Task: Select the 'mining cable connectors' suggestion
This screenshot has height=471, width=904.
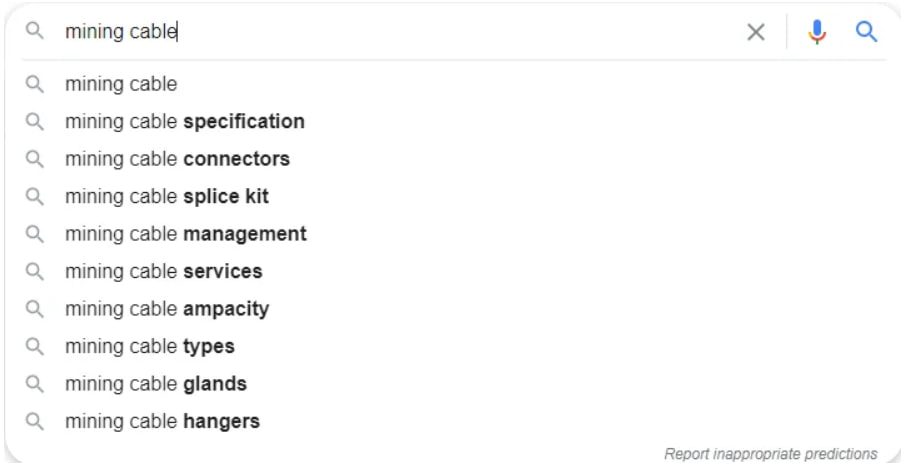Action: coord(453,159)
